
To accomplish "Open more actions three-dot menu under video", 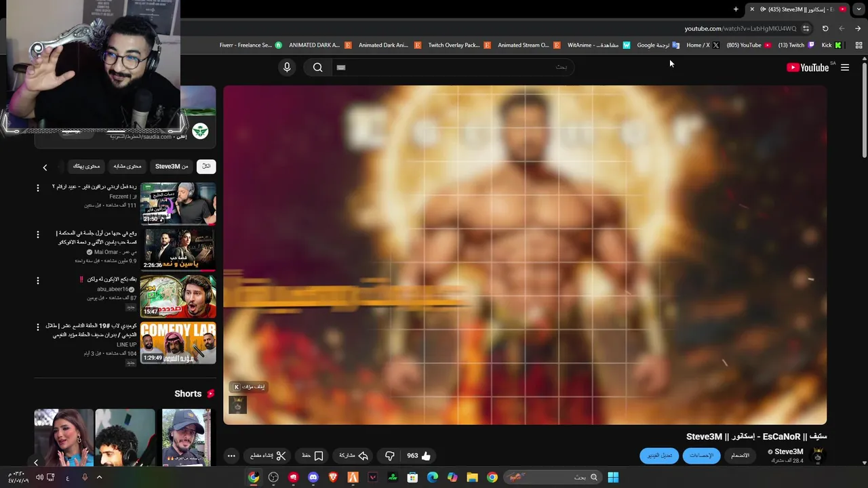I will (231, 455).
